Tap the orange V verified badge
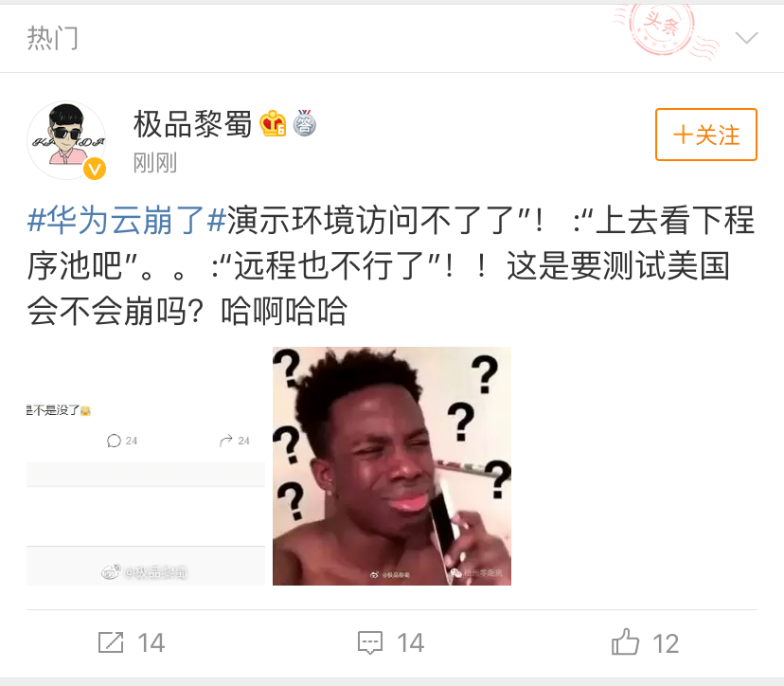Screen dimensions: 784x686 pos(95,169)
